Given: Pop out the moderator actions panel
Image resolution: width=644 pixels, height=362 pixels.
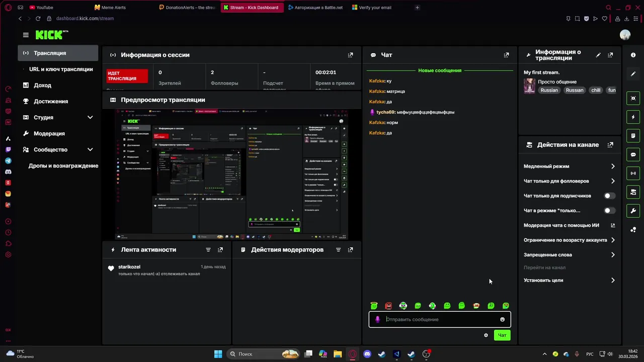Looking at the screenshot, I should pos(351,250).
